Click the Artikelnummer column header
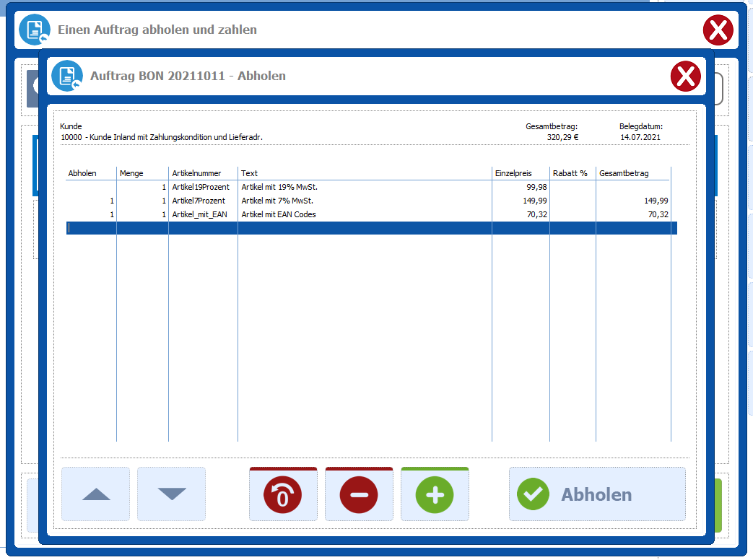753x560 pixels. (196, 173)
